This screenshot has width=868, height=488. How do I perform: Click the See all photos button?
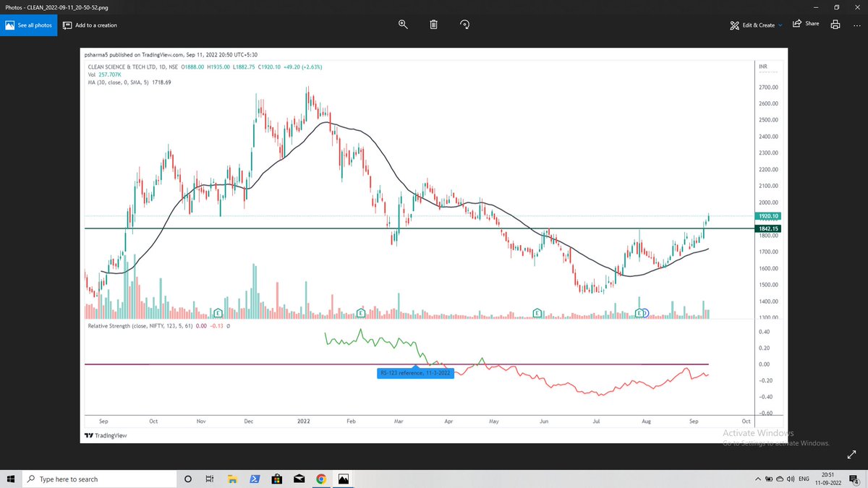(x=29, y=24)
